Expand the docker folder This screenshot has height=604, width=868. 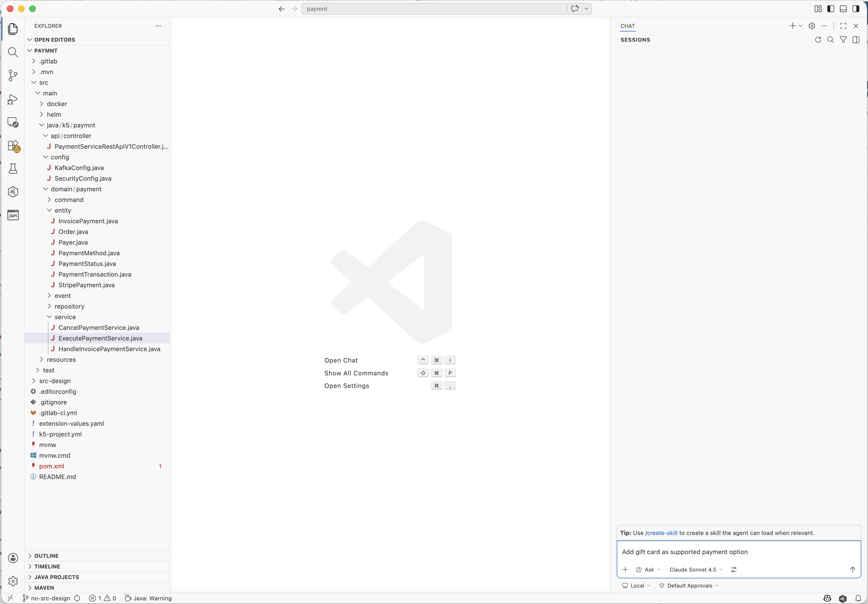click(97, 104)
